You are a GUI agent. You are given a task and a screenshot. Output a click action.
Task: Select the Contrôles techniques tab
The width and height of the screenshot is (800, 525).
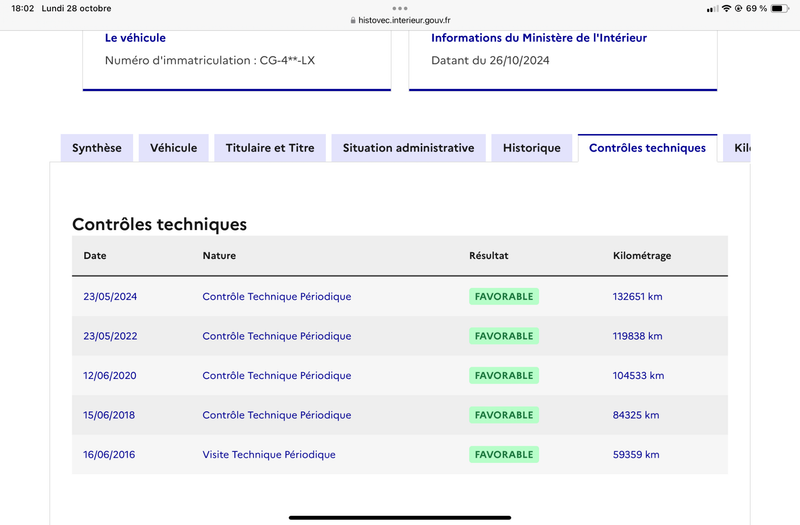point(647,148)
